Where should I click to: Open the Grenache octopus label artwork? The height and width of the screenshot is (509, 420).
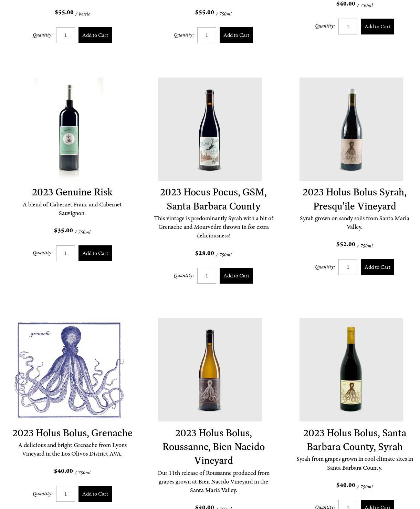(69, 370)
